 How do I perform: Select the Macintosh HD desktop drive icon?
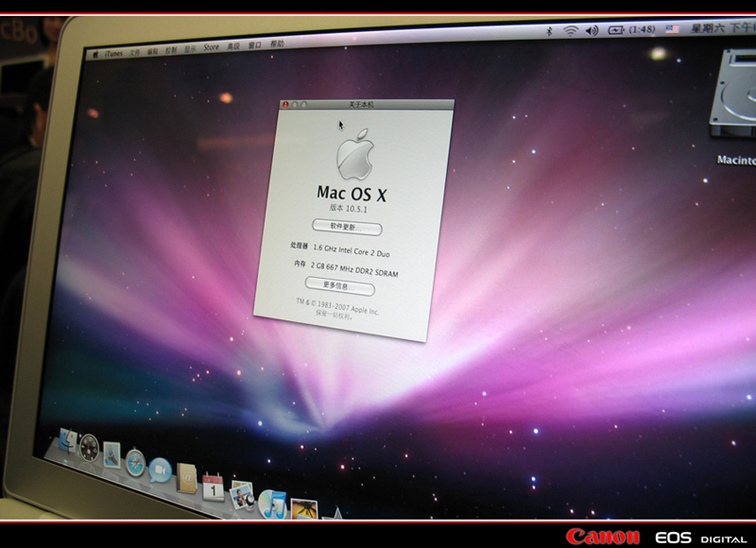click(737, 106)
